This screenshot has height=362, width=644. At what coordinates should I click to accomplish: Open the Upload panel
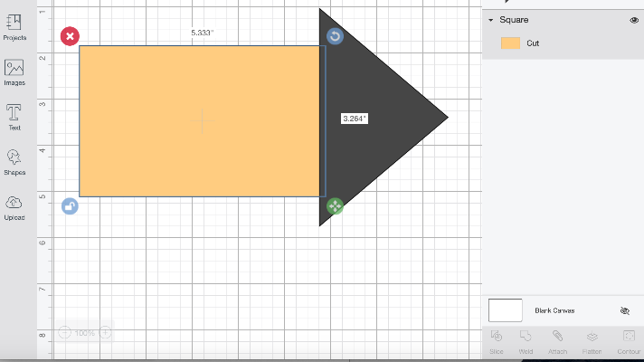(14, 208)
